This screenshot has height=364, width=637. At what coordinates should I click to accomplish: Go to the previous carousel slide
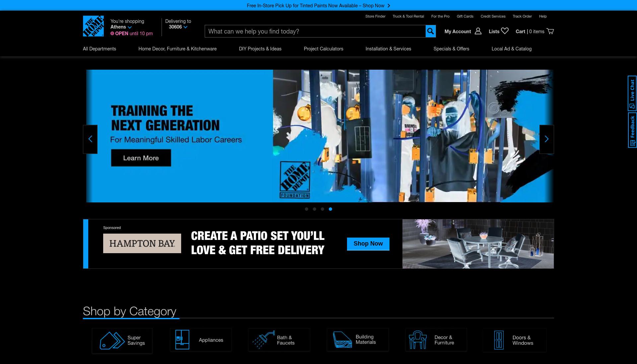click(90, 139)
